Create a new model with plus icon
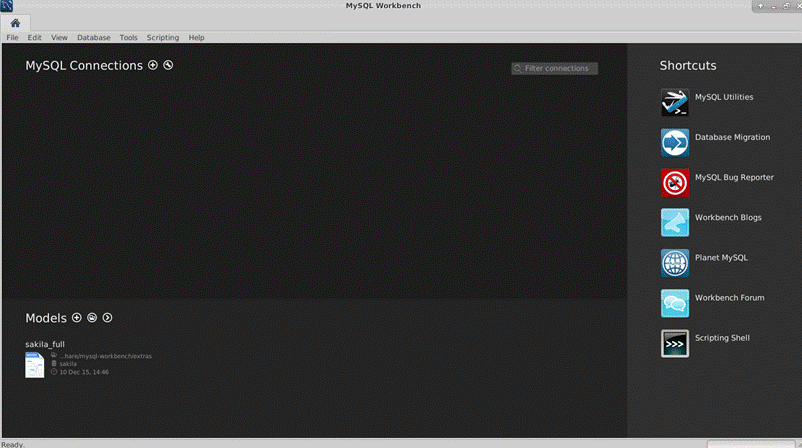 coord(77,318)
